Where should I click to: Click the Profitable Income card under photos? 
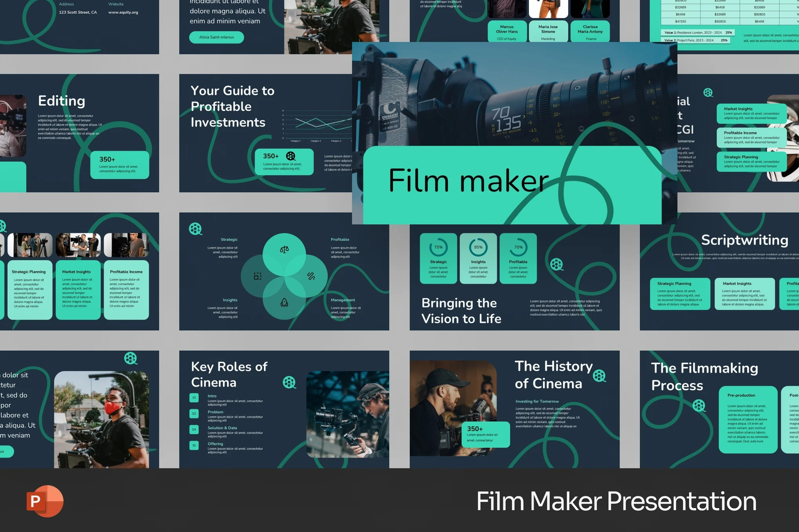126,289
